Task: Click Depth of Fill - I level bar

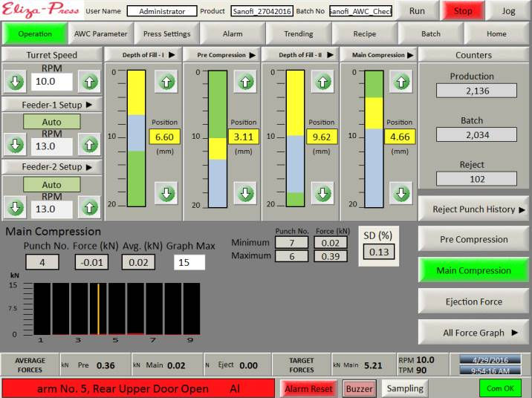Action: point(137,138)
